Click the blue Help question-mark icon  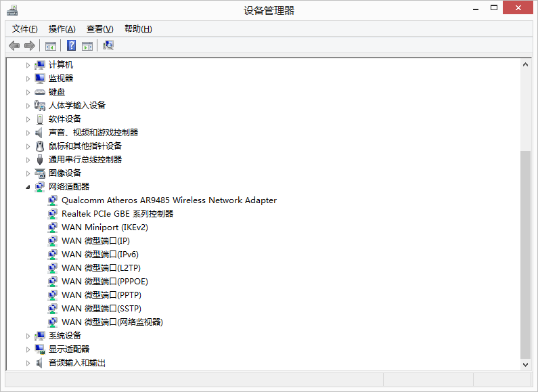[71, 45]
